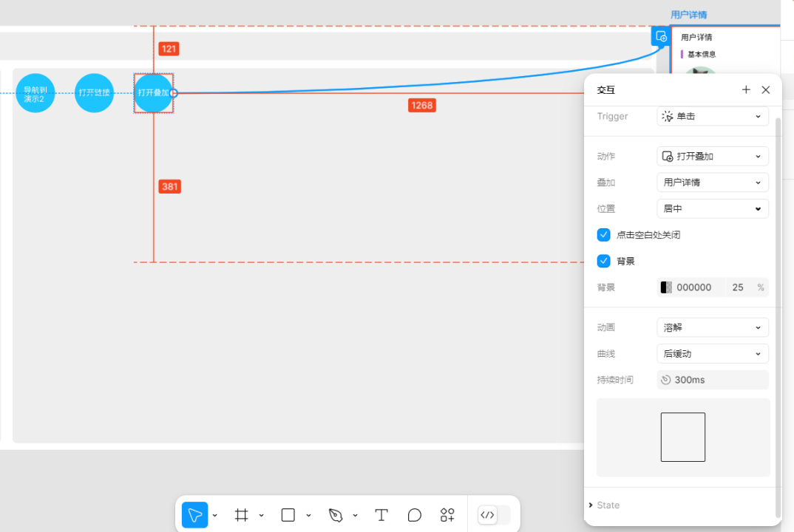Select the 导航到演示2 circle button
The image size is (794, 532).
[35, 93]
